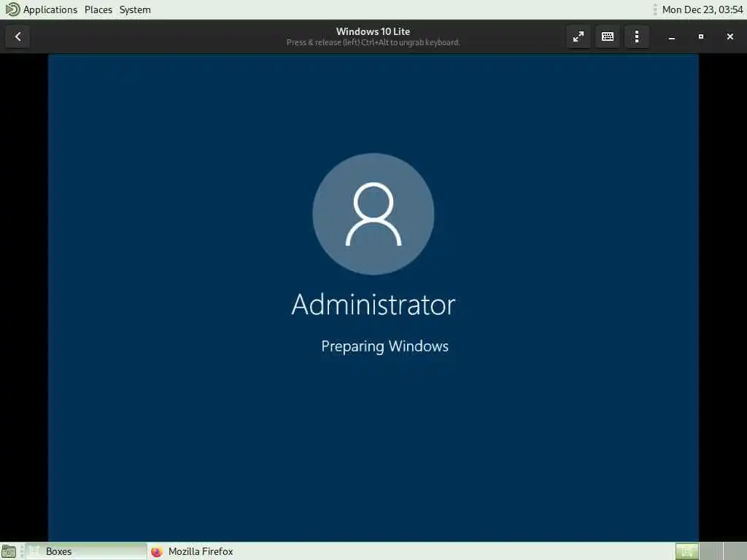Select the third workspace in the switcher
Viewport: 747px width, 560px height.
tap(735, 551)
